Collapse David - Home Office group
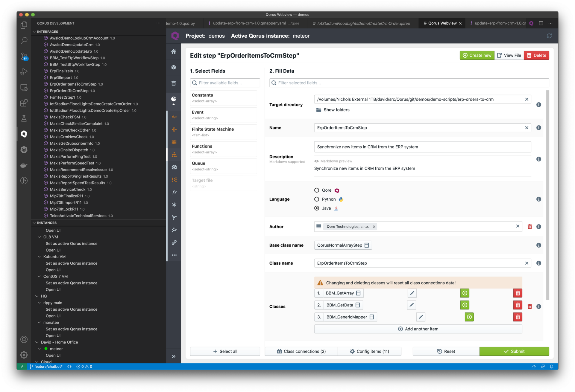575x392 pixels. [x=37, y=342]
